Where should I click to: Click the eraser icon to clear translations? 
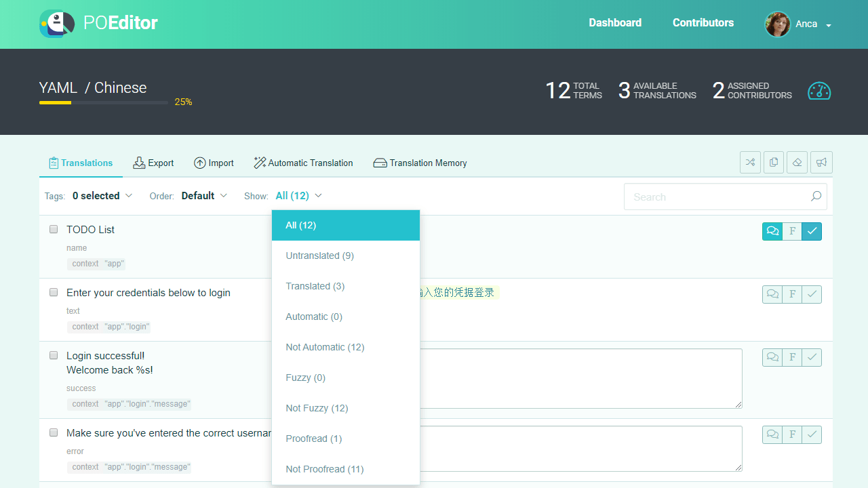coord(797,162)
